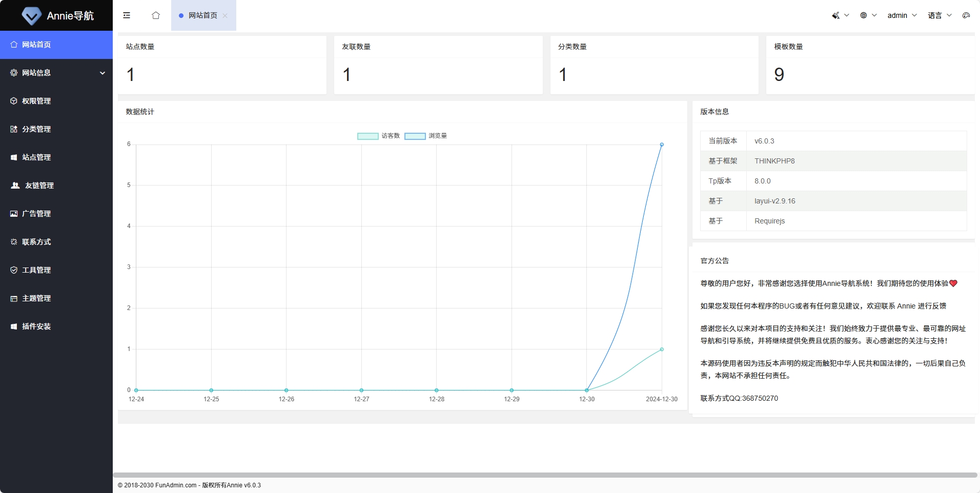The height and width of the screenshot is (493, 980).
Task: Click the 2024-12-30 浏览量 peak data point
Action: [x=662, y=145]
